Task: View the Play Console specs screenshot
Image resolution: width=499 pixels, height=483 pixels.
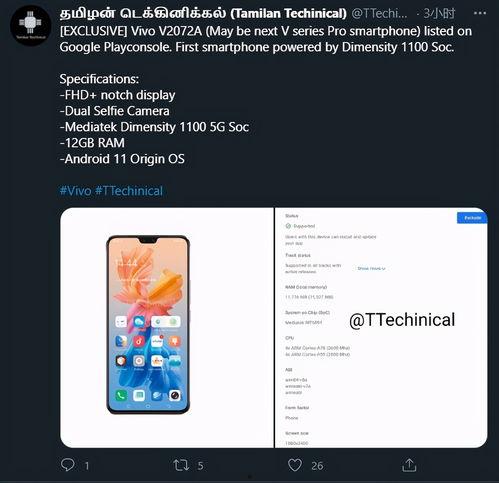Action: pyautogui.click(x=381, y=328)
